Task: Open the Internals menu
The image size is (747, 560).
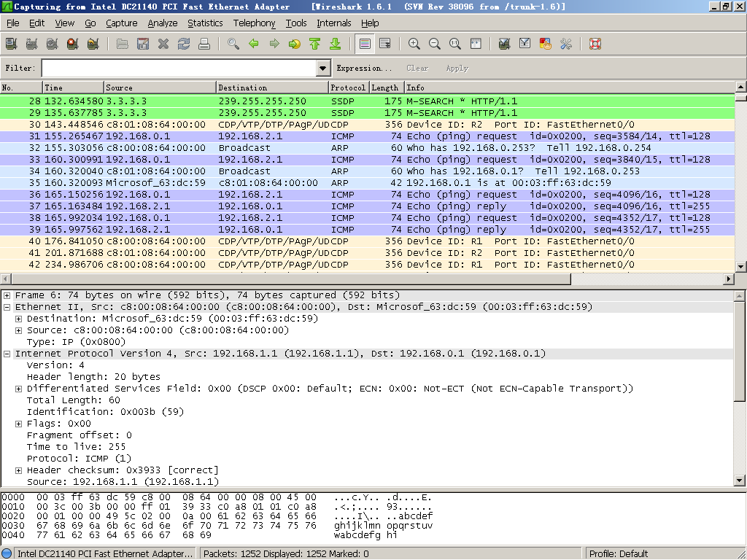Action: click(334, 23)
